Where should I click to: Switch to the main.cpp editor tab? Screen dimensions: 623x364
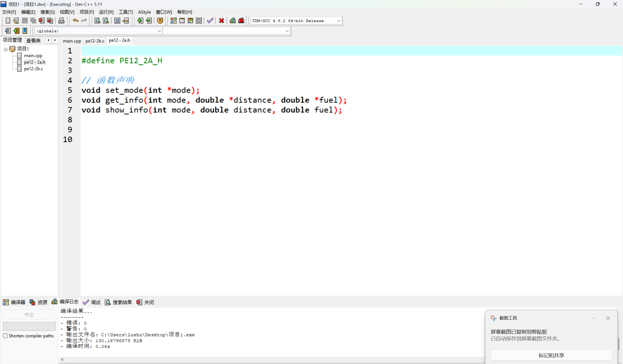click(x=72, y=41)
